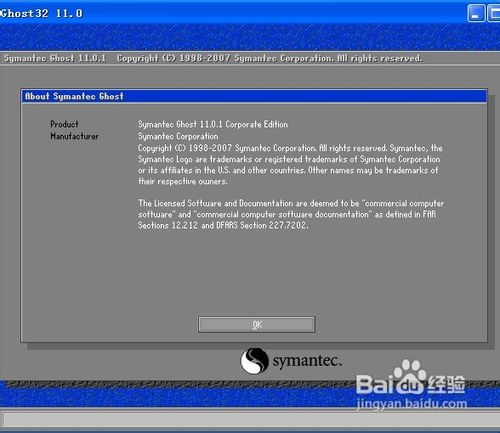Click the empty status bar at bottom
Image resolution: width=500 pixels, height=433 pixels.
[250, 420]
